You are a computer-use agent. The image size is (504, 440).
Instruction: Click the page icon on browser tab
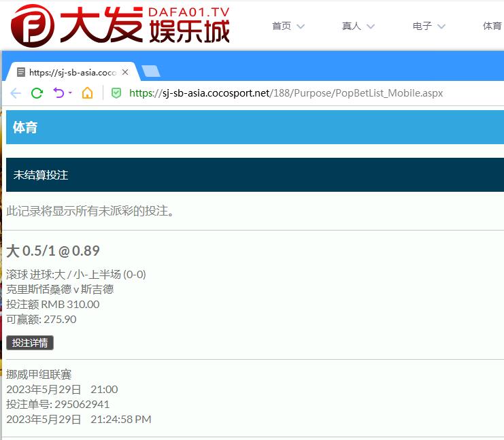(21, 72)
